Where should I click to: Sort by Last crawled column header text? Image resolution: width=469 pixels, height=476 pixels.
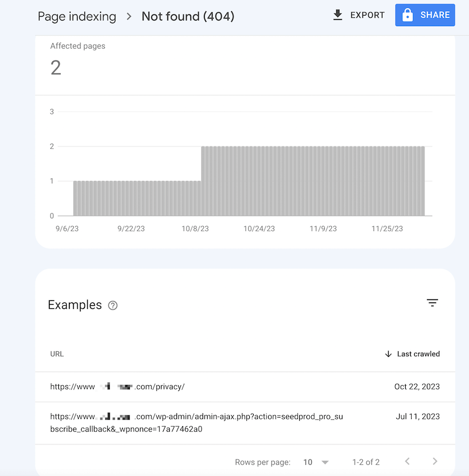[x=418, y=354]
